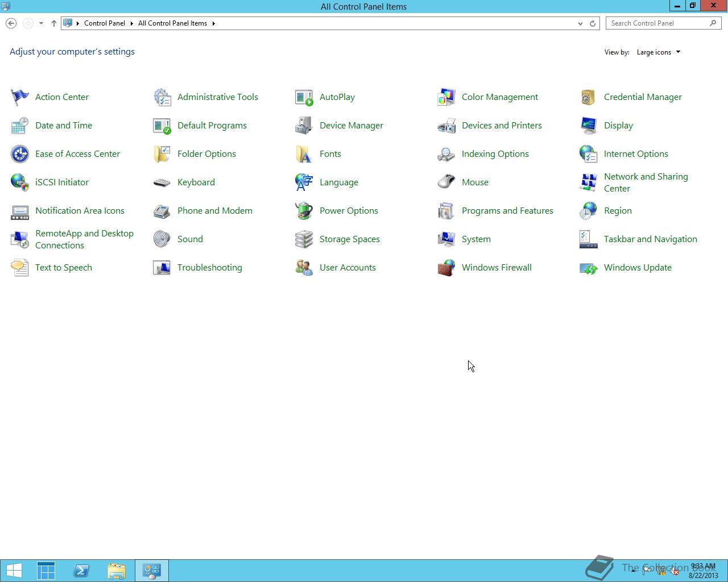The height and width of the screenshot is (582, 728).
Task: Click the Sound speaker icon
Action: [x=162, y=239]
